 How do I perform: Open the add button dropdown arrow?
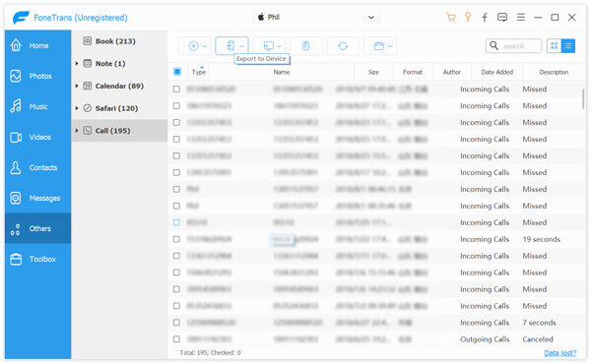click(205, 46)
